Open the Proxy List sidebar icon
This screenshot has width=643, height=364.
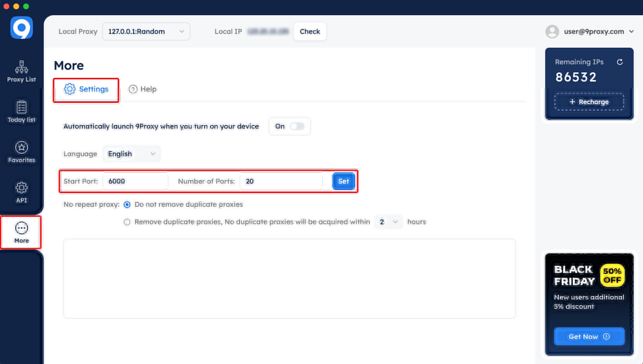[x=22, y=71]
